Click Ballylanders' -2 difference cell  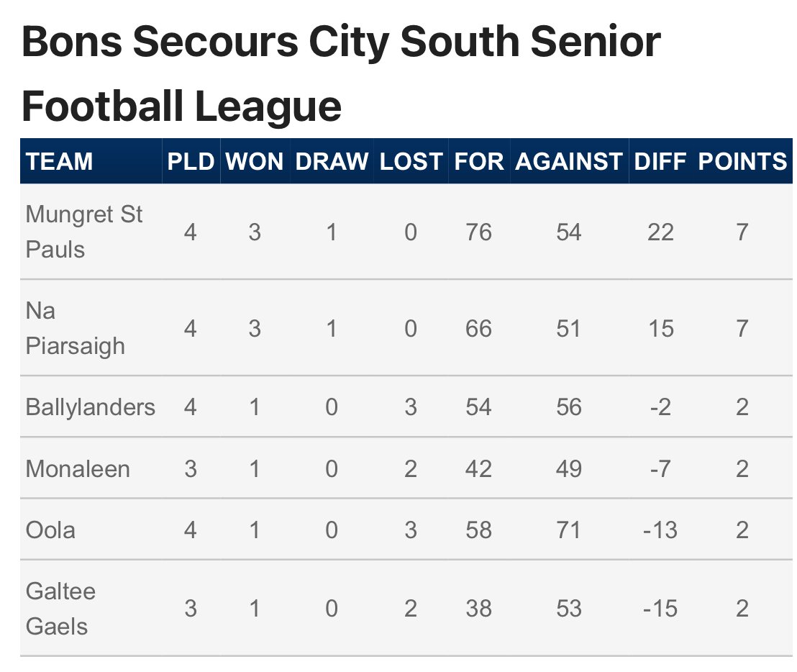pyautogui.click(x=660, y=407)
